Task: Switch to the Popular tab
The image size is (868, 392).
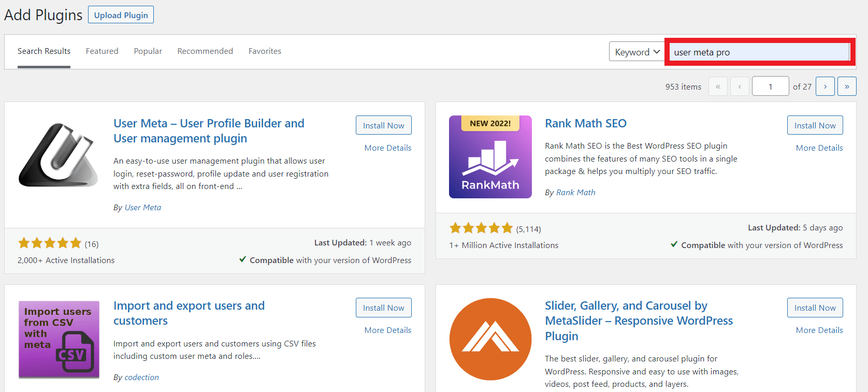Action: [x=148, y=51]
